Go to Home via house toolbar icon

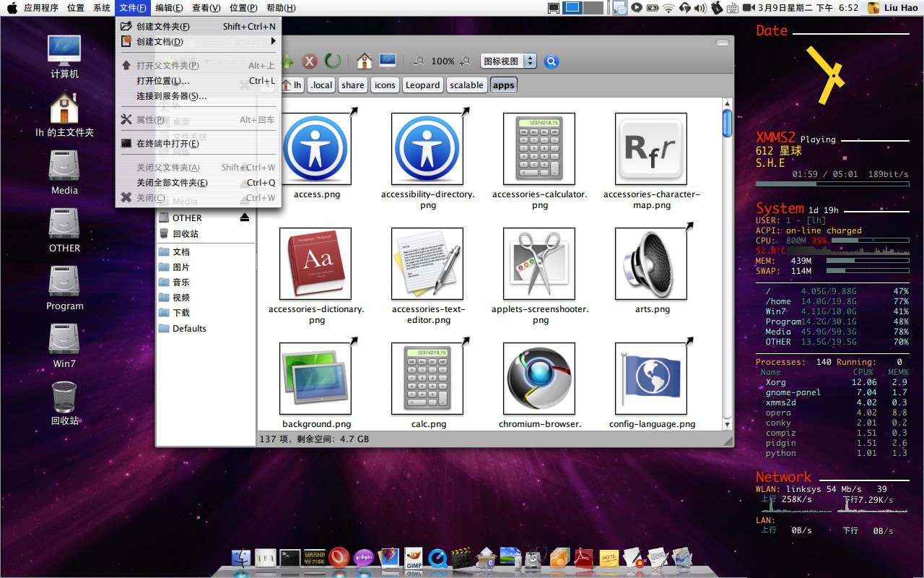(365, 61)
